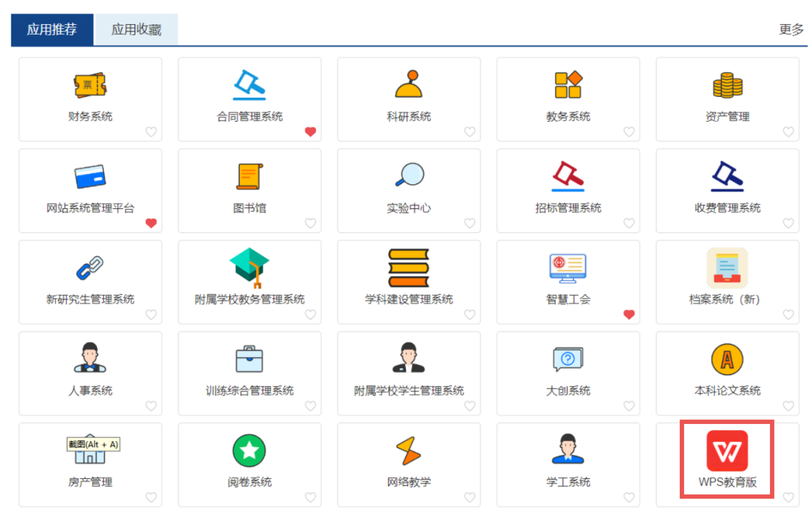This screenshot has width=812, height=521.
Task: Click the 房产管理 label text
Action: [90, 482]
